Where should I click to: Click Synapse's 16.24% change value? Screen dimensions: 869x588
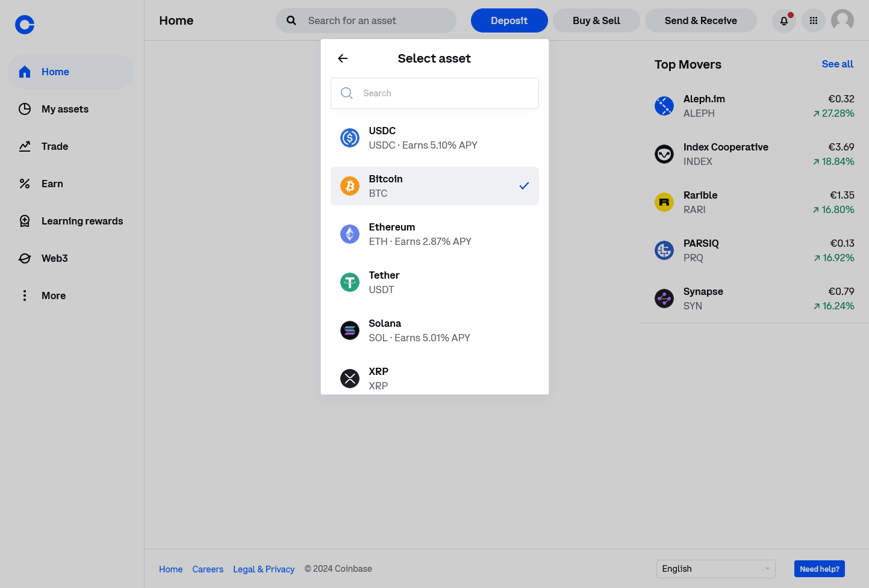click(834, 306)
